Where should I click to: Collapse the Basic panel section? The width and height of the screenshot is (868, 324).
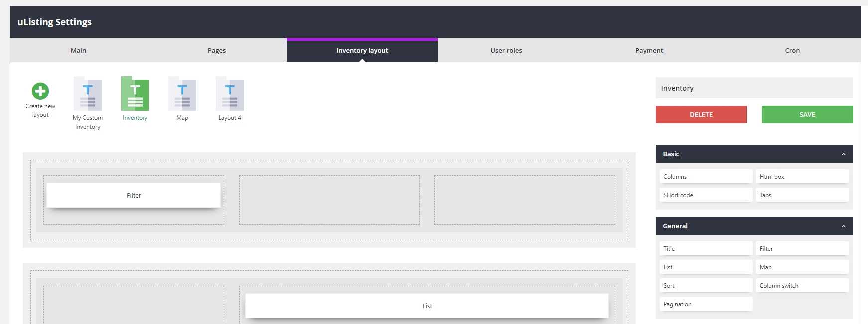[x=843, y=154]
